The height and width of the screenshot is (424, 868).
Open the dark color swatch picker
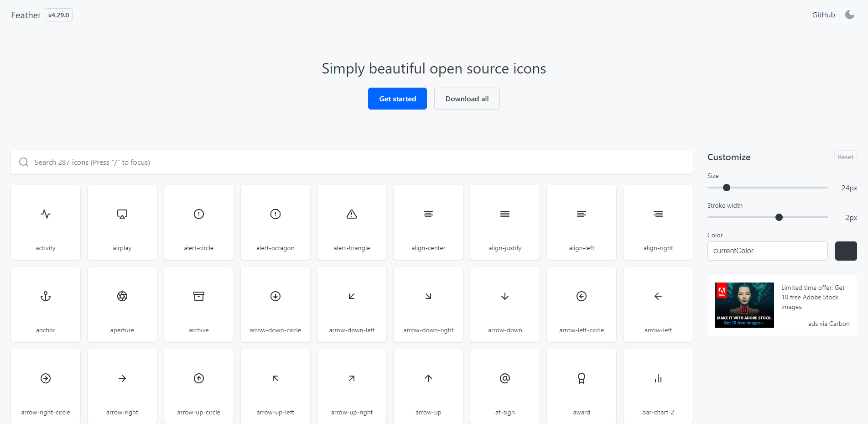(846, 251)
